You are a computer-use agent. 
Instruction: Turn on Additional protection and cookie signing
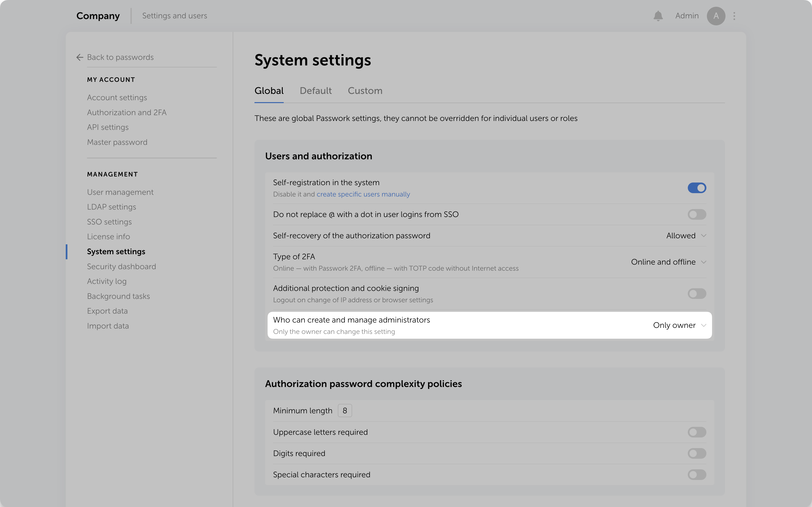click(x=697, y=293)
